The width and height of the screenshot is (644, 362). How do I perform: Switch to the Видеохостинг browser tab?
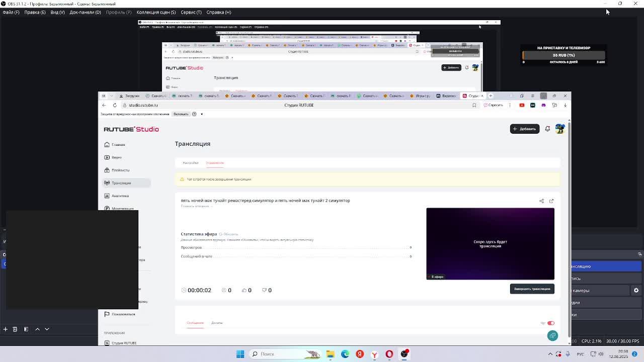pyautogui.click(x=446, y=96)
